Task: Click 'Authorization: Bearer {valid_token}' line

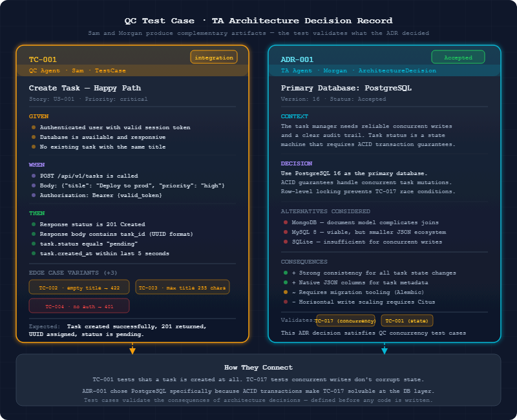Action: tap(101, 195)
